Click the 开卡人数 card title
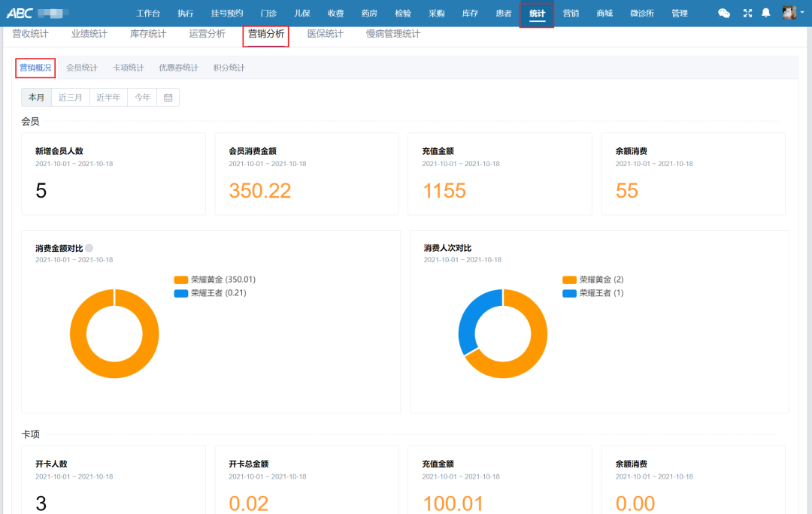Screen dimensions: 812x514 tap(51, 464)
